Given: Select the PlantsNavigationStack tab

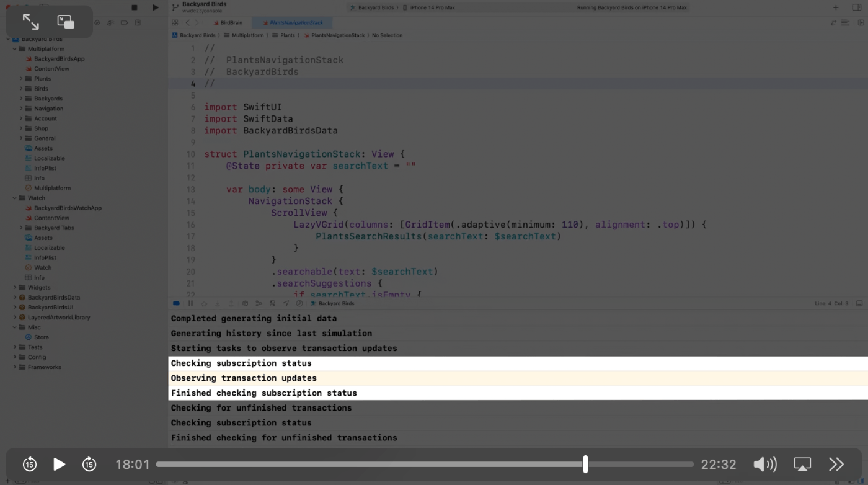Looking at the screenshot, I should tap(293, 23).
